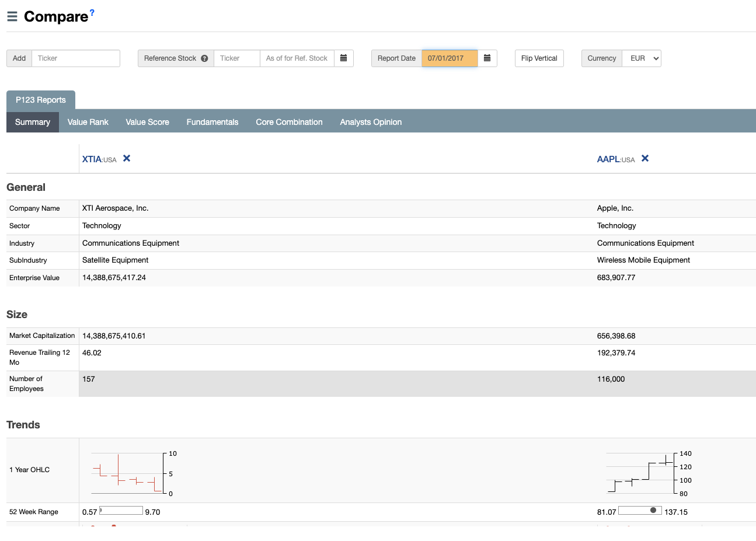Click the Currency label
756x541 pixels.
(x=602, y=58)
